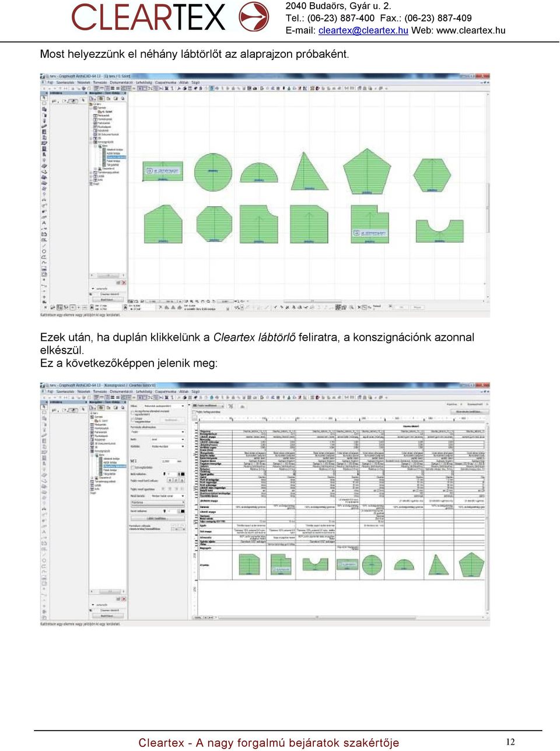560x751 pixels.
Task: Open Project Map in upper Navigator
Action: tap(101, 99)
